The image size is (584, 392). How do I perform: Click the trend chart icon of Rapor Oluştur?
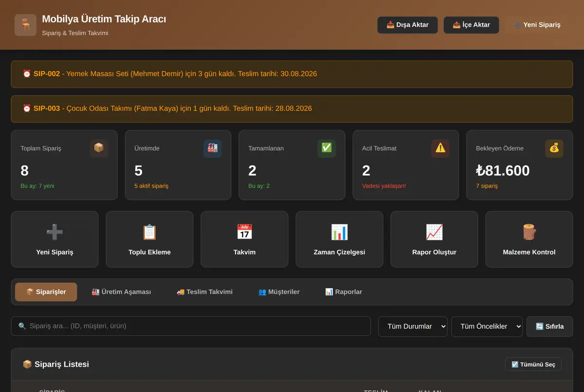434,232
